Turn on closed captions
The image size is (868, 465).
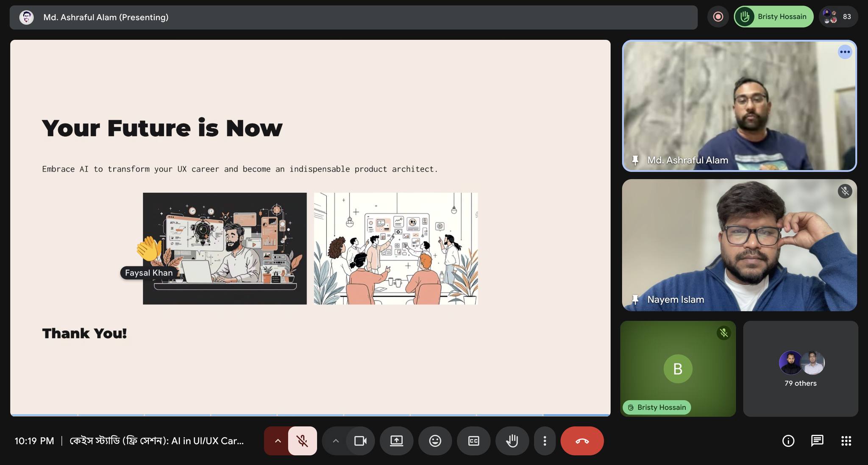(x=473, y=441)
